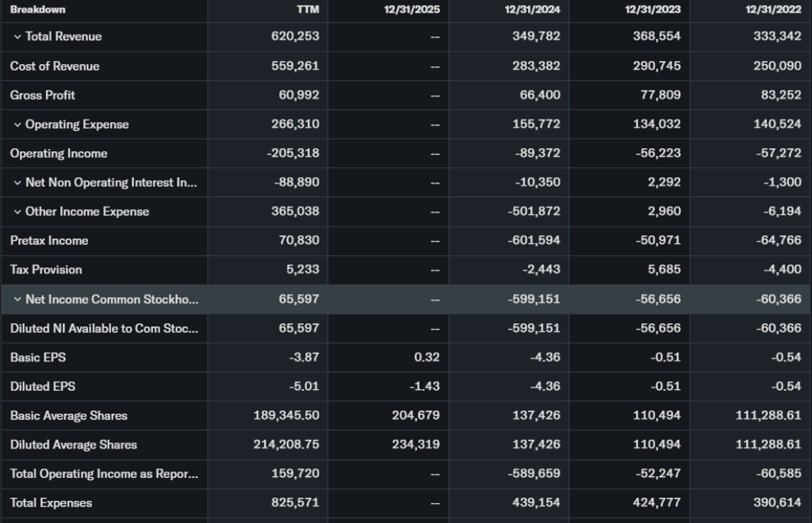Click the Total Expenses row label
The width and height of the screenshot is (812, 523).
coord(51,503)
